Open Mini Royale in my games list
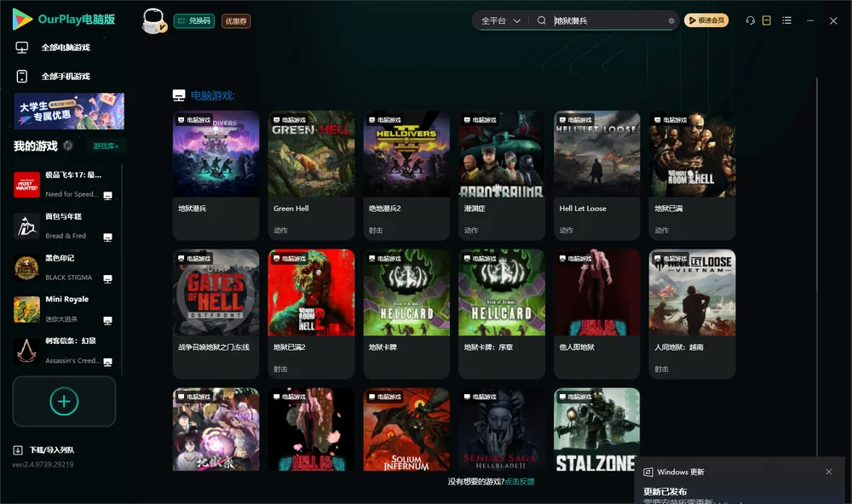 [64, 310]
